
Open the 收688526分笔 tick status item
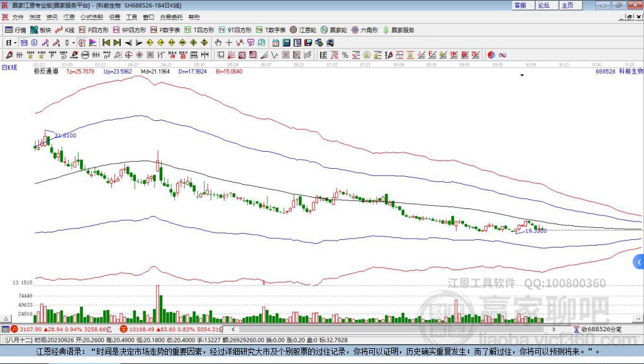[x=597, y=329]
